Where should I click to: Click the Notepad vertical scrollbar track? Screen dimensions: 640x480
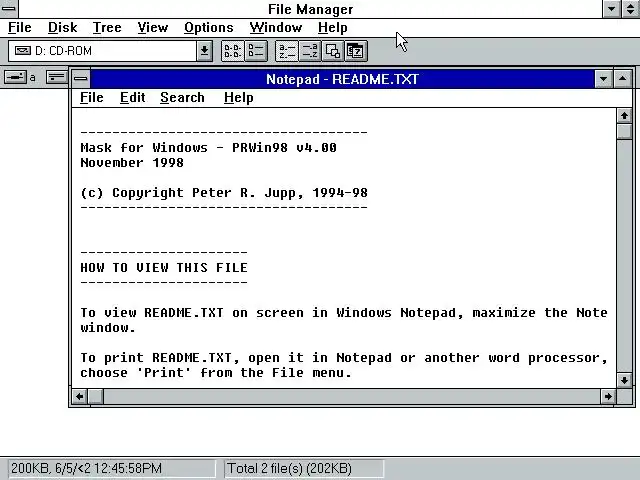click(624, 256)
